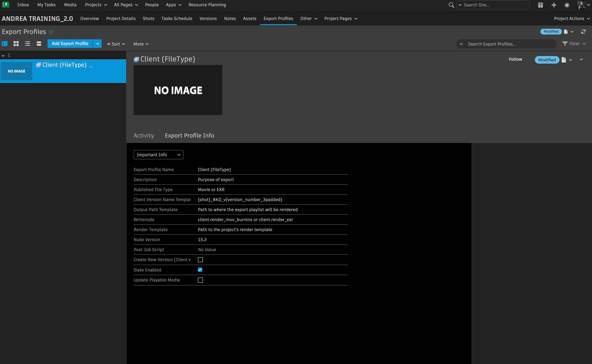
Task: Open the Important Info dropdown
Action: click(x=158, y=154)
